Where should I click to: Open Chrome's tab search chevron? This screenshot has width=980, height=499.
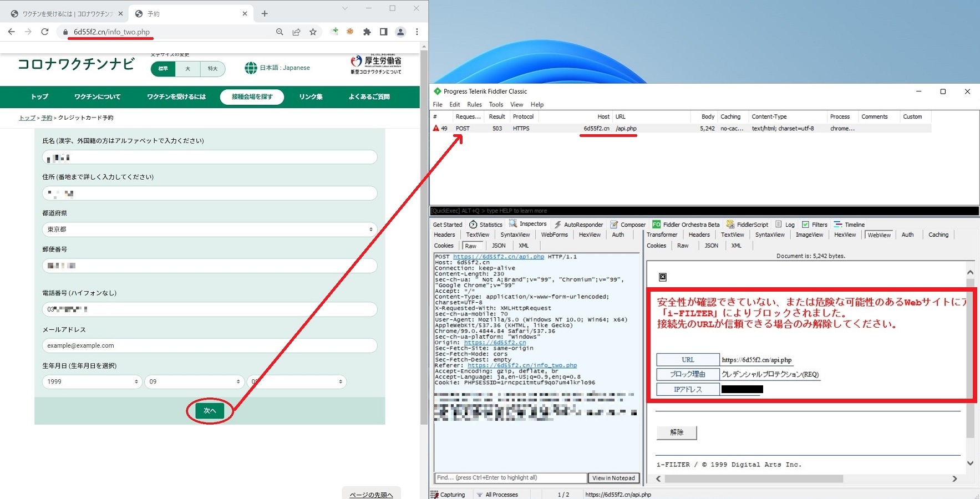[345, 8]
